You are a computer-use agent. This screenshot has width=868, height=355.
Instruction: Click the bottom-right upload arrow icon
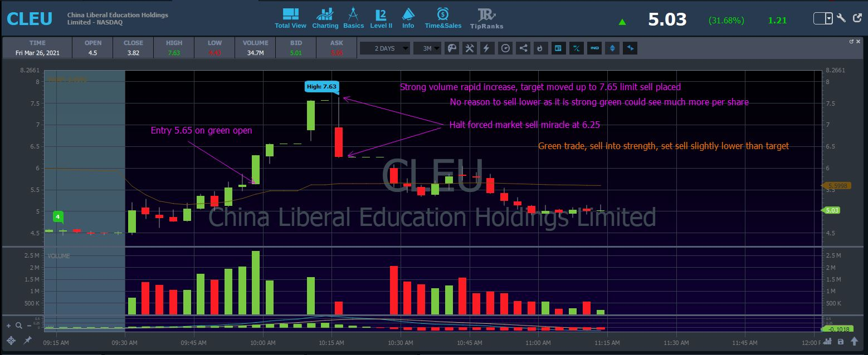point(854,341)
